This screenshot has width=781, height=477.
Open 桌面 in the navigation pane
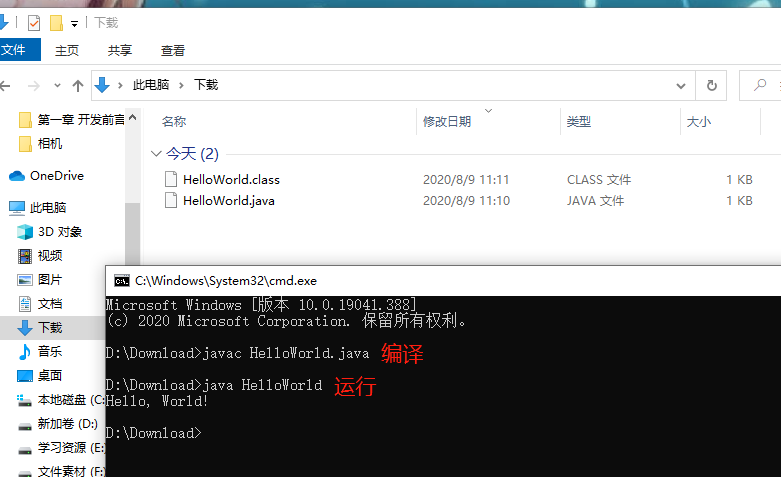coord(40,375)
